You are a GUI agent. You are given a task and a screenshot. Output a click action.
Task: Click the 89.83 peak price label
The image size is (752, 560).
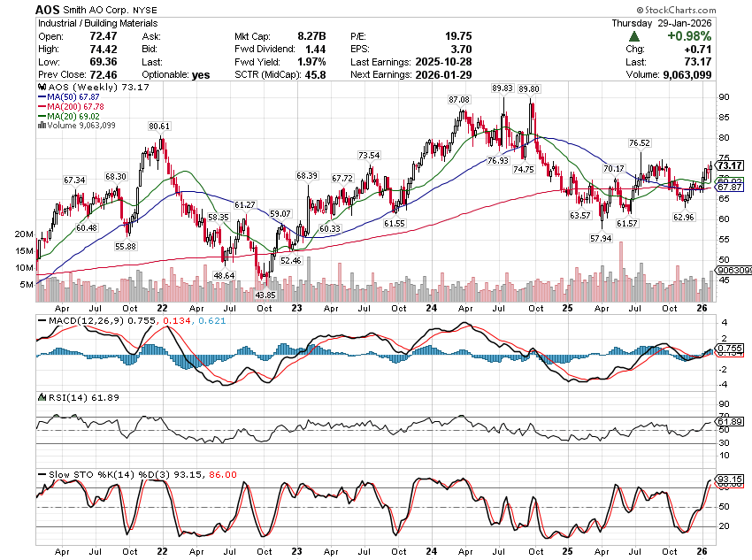point(502,88)
